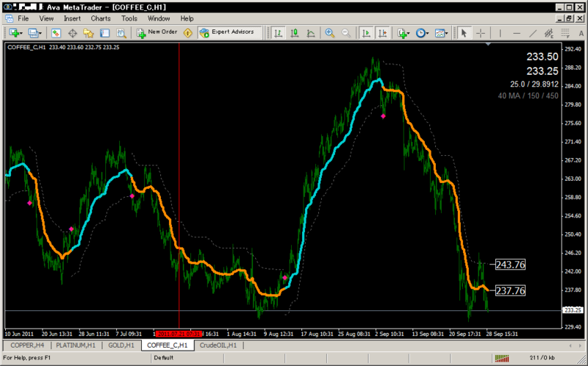Image resolution: width=588 pixels, height=366 pixels.
Task: Restore the inner chart window
Action: 569,18
